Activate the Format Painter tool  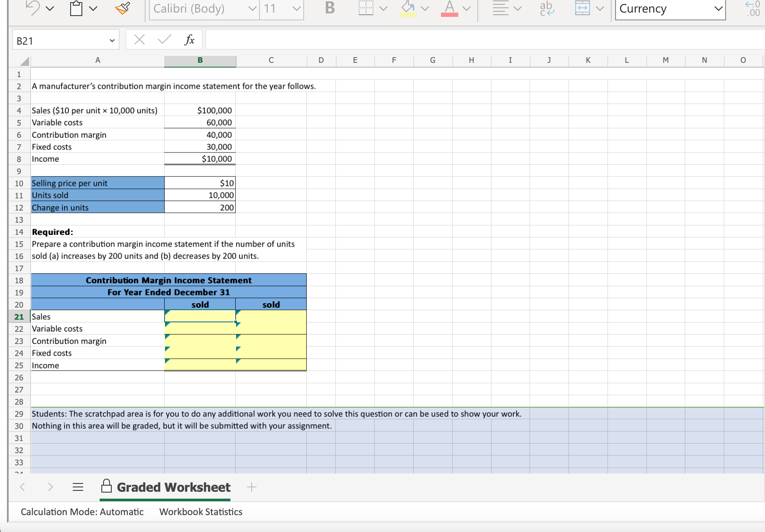coord(122,9)
